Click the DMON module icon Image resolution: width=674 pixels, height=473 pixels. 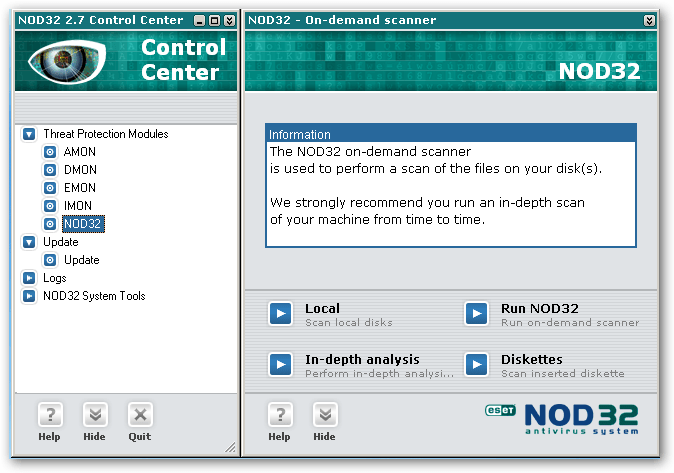click(x=50, y=170)
